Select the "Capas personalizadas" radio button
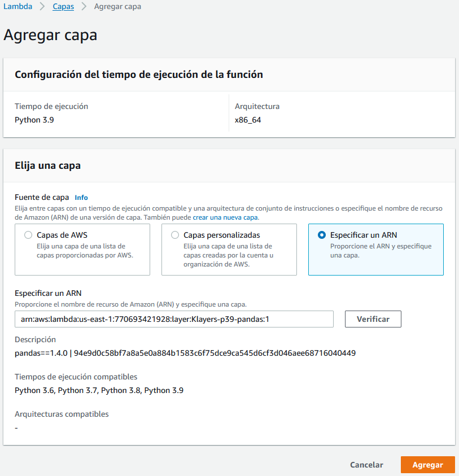Image resolution: width=459 pixels, height=476 pixels. click(x=174, y=235)
